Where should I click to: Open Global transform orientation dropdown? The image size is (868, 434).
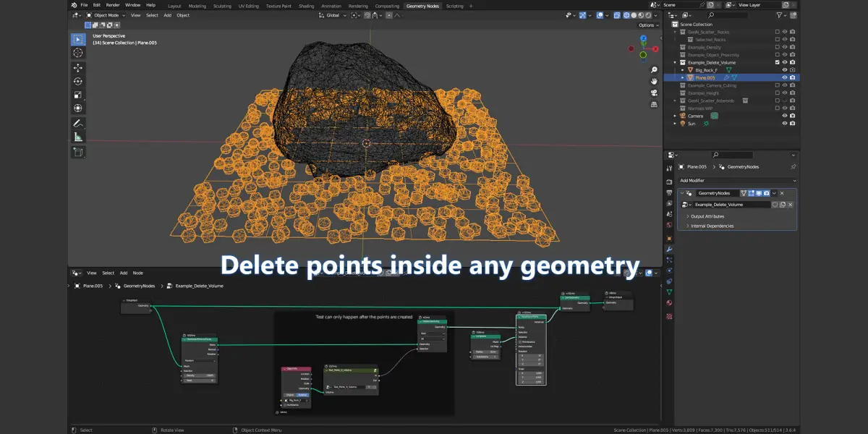pos(333,14)
